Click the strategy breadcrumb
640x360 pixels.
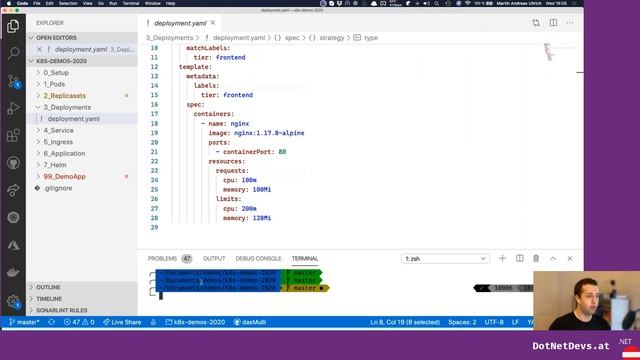(331, 38)
